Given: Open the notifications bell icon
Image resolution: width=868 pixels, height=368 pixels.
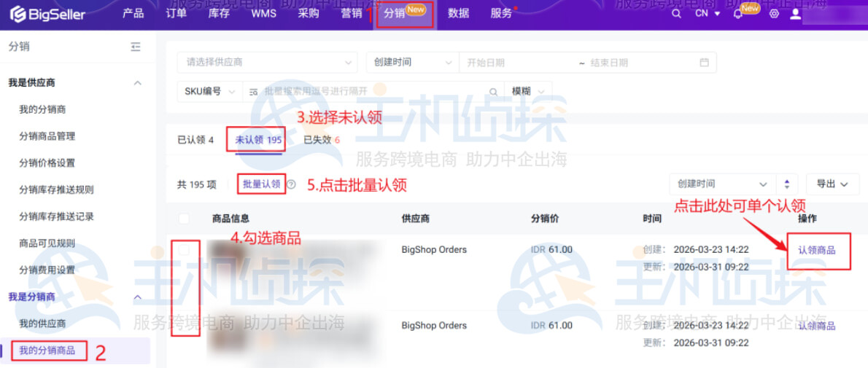Looking at the screenshot, I should pos(737,15).
